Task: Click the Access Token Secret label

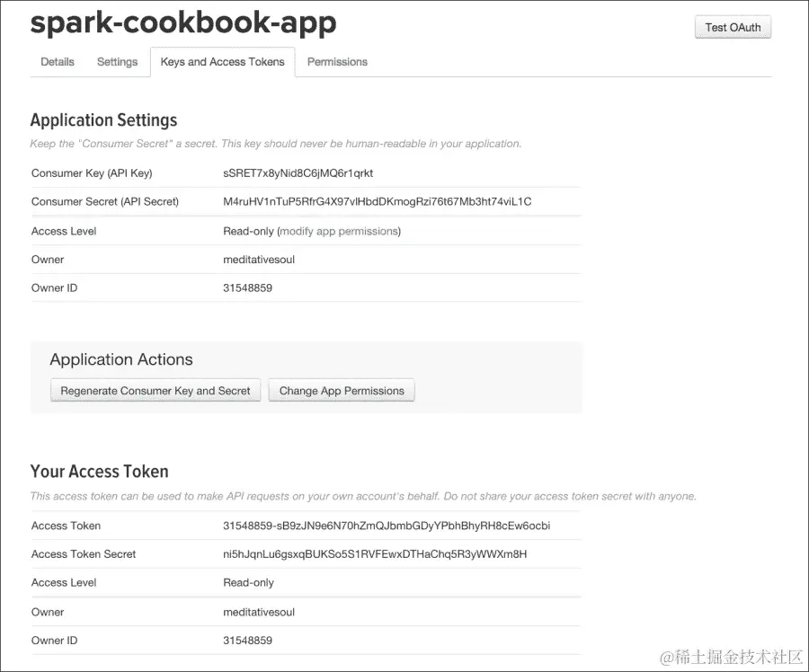Action: tap(84, 554)
